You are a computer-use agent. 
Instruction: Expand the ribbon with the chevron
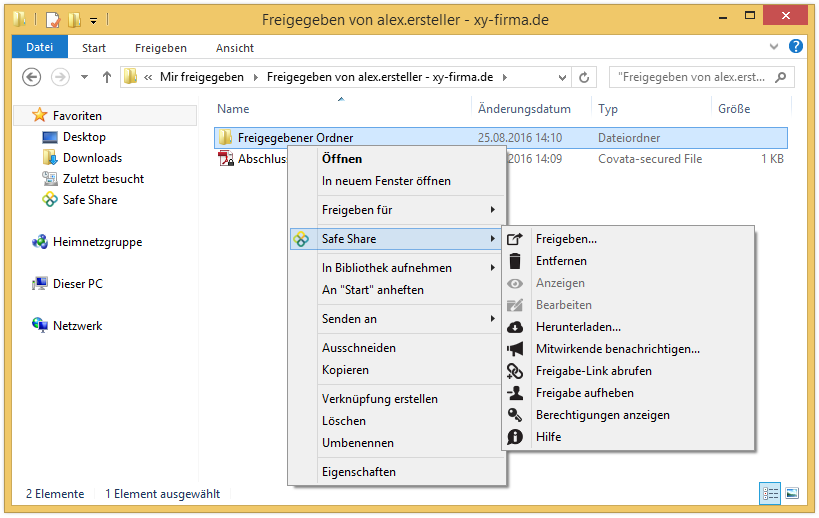click(x=774, y=46)
